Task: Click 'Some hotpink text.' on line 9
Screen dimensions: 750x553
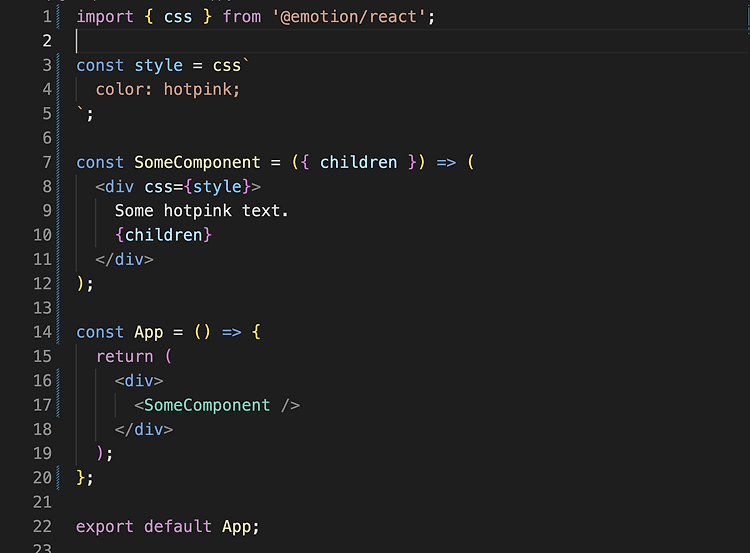Action: click(201, 211)
